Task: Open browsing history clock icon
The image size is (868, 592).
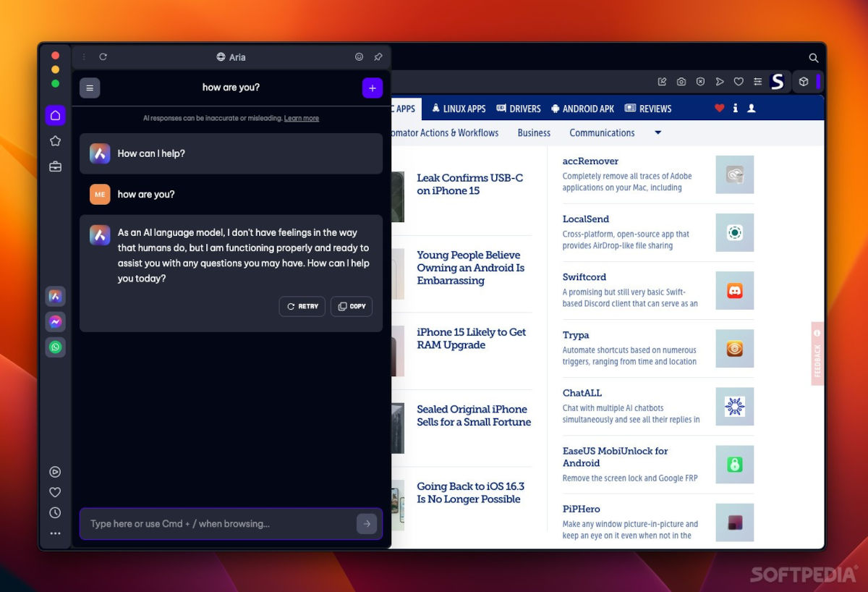Action: pos(55,512)
